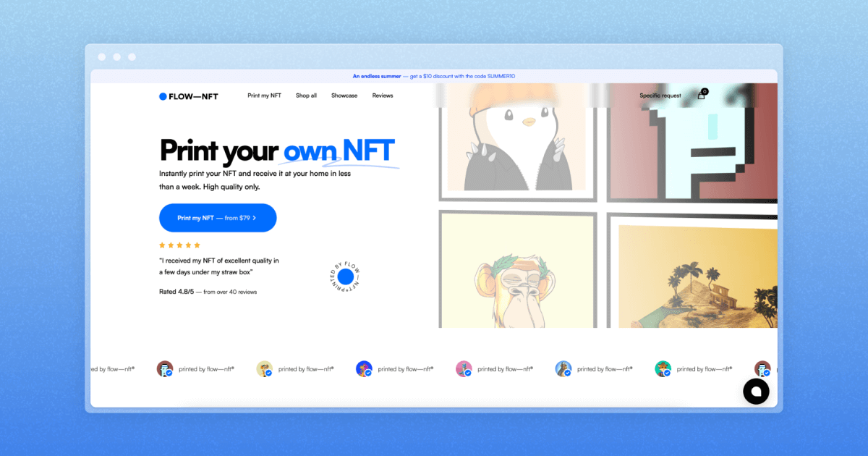Image resolution: width=868 pixels, height=456 pixels.
Task: Open the Reviews page
Action: (x=382, y=96)
